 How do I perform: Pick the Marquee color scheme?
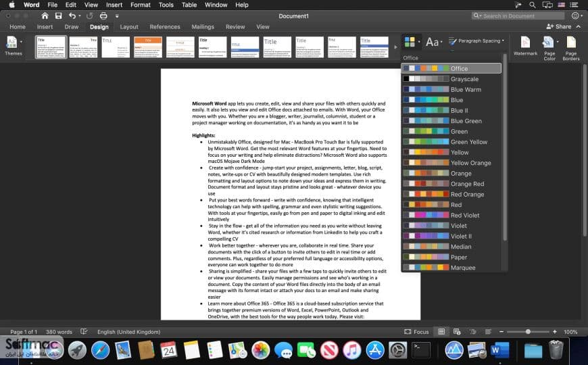(x=451, y=268)
